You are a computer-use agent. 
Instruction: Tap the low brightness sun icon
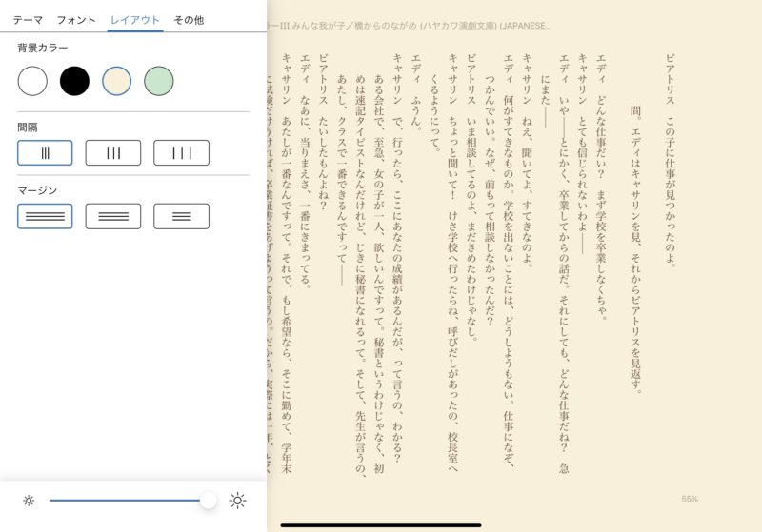[x=29, y=501]
